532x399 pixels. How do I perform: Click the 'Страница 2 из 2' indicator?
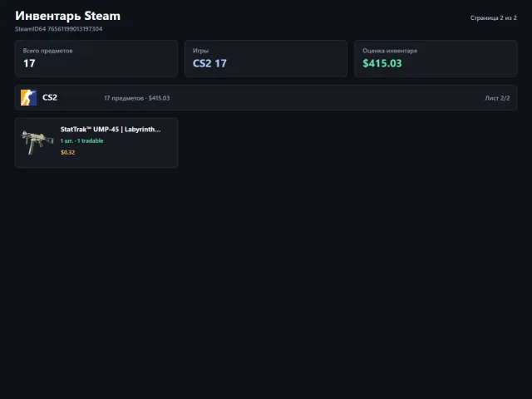point(493,17)
